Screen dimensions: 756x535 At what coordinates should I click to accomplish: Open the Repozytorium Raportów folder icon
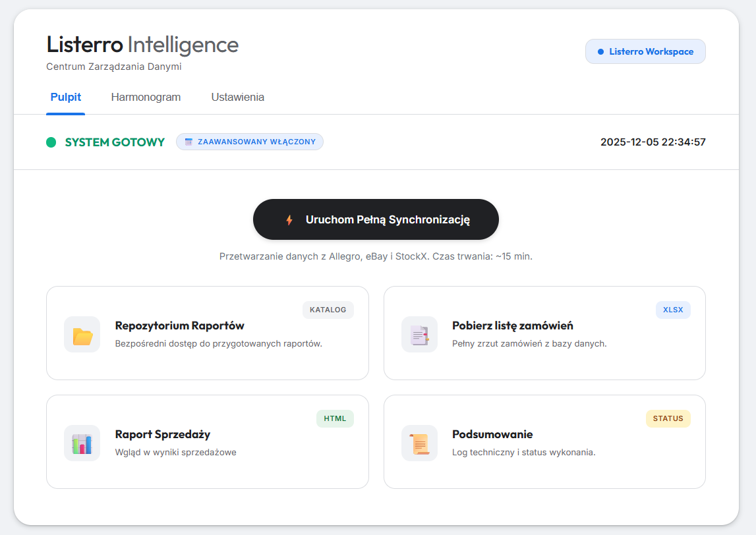[82, 334]
